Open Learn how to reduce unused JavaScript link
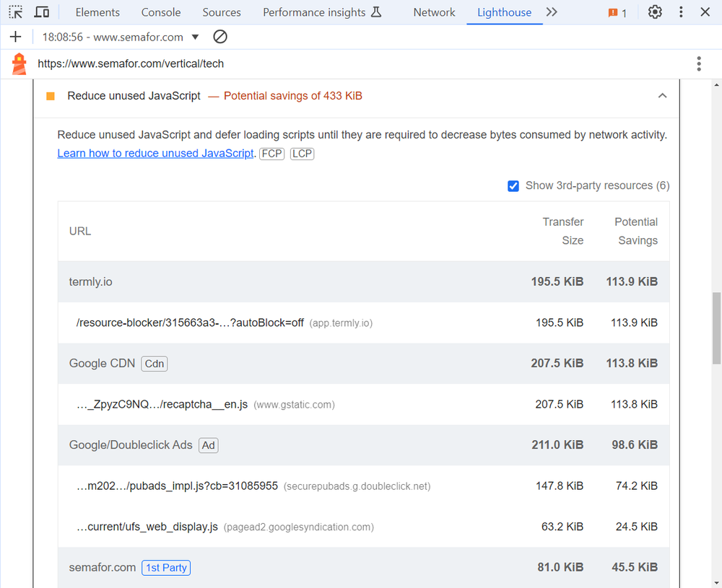 click(155, 153)
